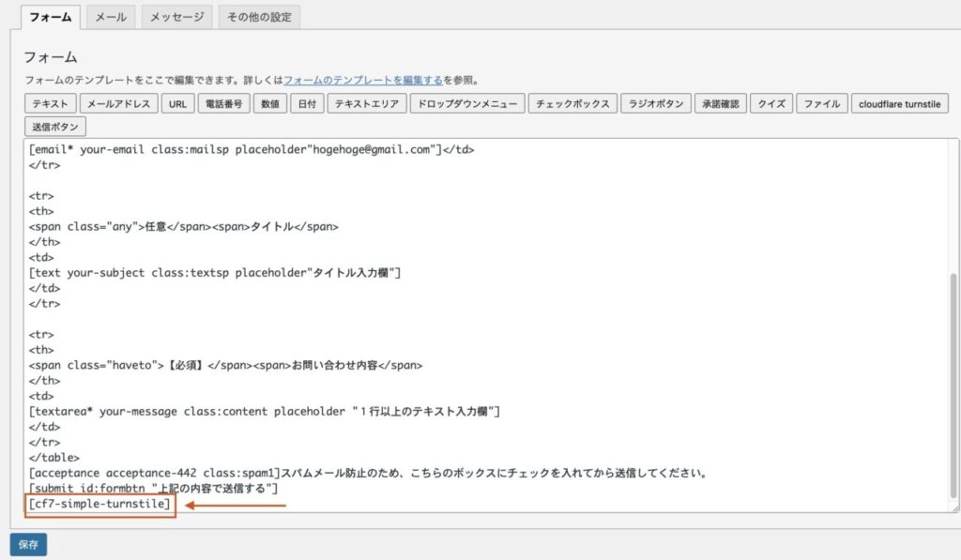Click the [acceptance acceptance-442 line
Image resolution: width=961 pixels, height=560 pixels.
pyautogui.click(x=368, y=473)
